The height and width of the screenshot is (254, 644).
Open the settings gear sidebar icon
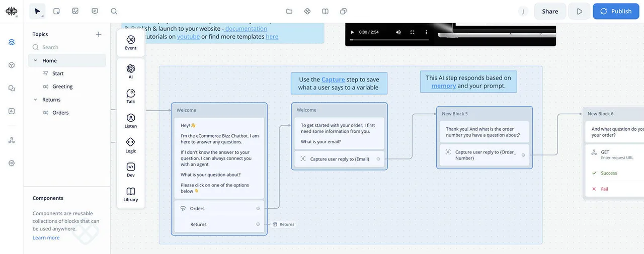pyautogui.click(x=12, y=163)
